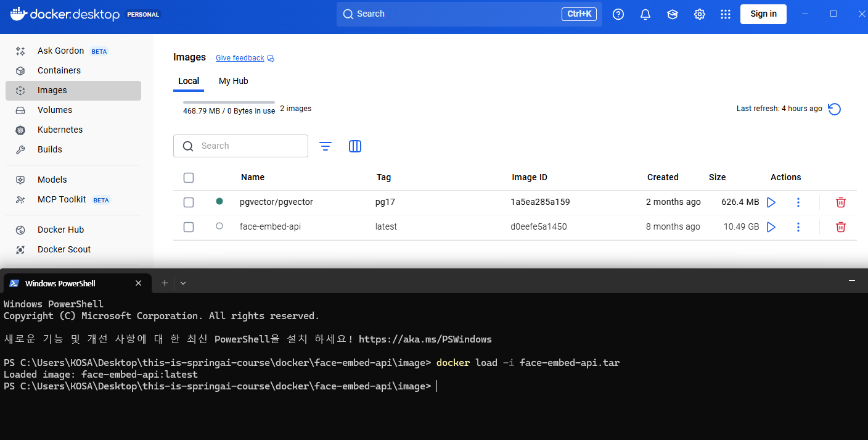Focus the images Search field
Screen dimensions: 868x440
click(240, 146)
